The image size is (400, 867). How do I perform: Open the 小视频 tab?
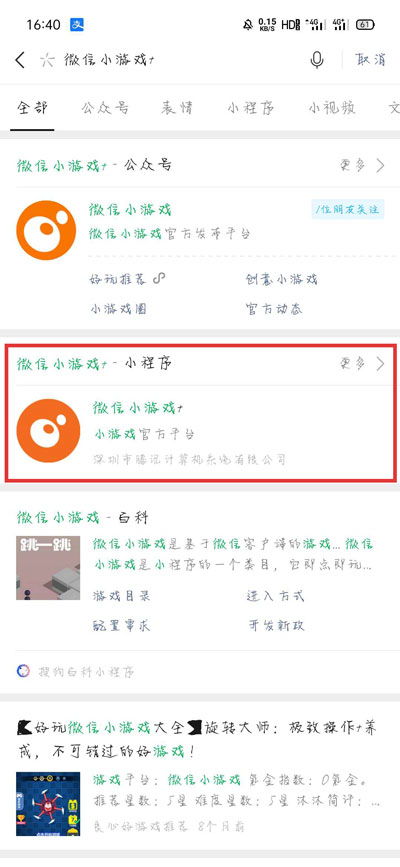[332, 107]
